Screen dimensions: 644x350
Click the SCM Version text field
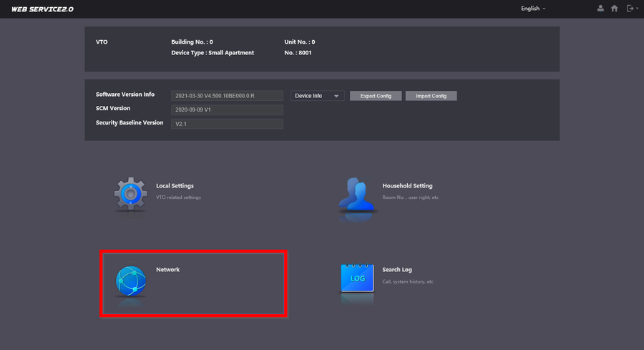(x=228, y=110)
